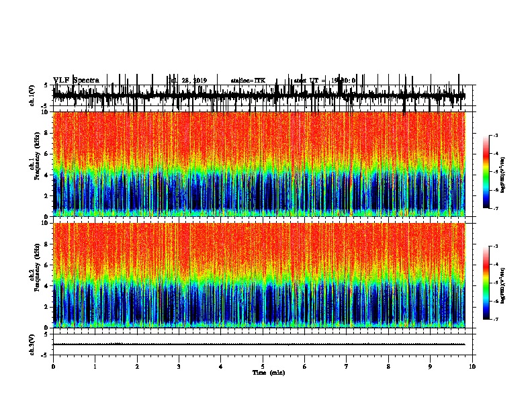Click the ch.1 voltage waveform trace
Viewport: 532px width, 411px height.
[x=259, y=95]
